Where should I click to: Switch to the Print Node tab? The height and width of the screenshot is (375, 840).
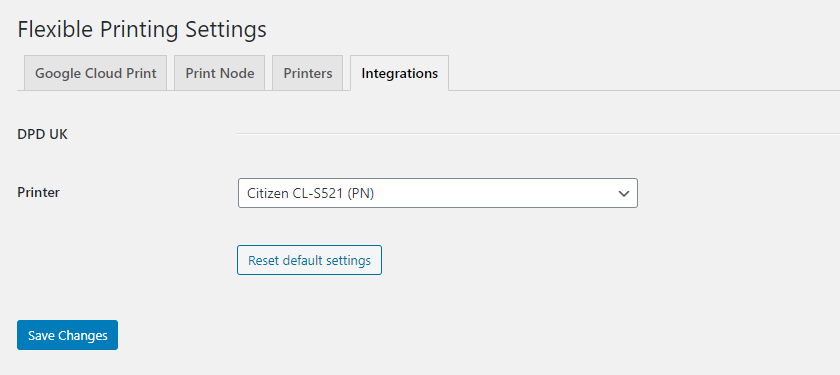tap(220, 73)
